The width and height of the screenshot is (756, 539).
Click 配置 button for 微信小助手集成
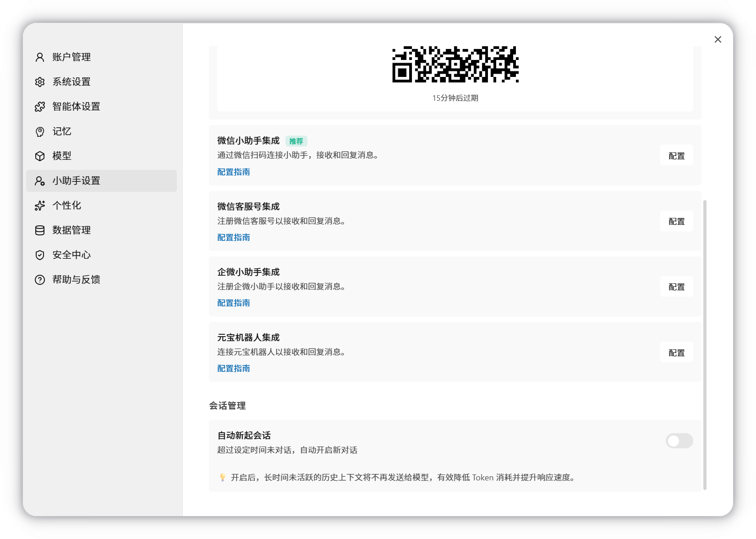676,156
